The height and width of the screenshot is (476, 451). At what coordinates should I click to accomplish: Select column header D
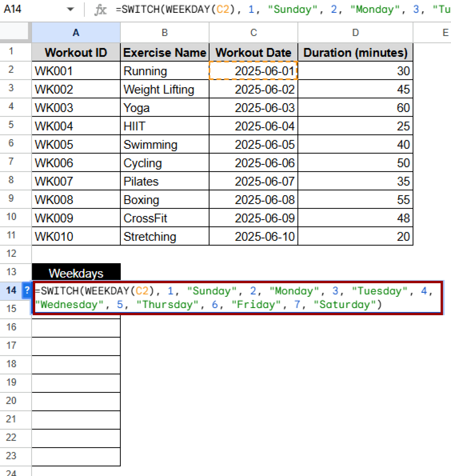coord(355,33)
